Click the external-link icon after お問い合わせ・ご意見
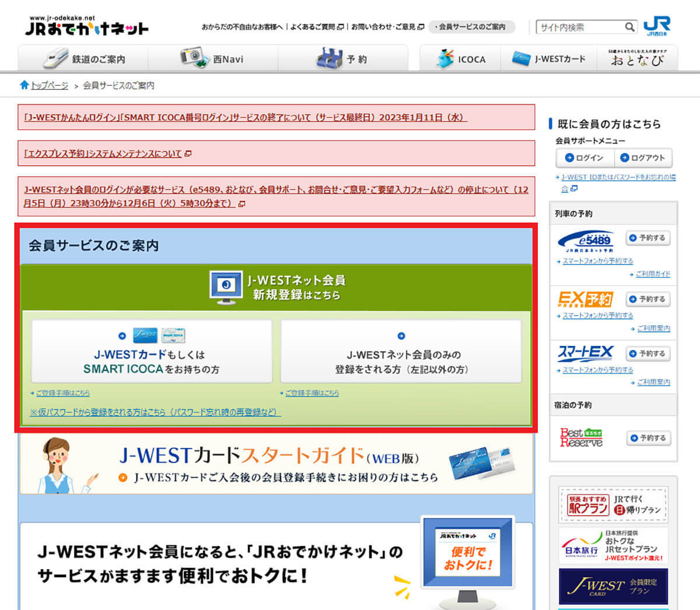The image size is (700, 610). (421, 27)
